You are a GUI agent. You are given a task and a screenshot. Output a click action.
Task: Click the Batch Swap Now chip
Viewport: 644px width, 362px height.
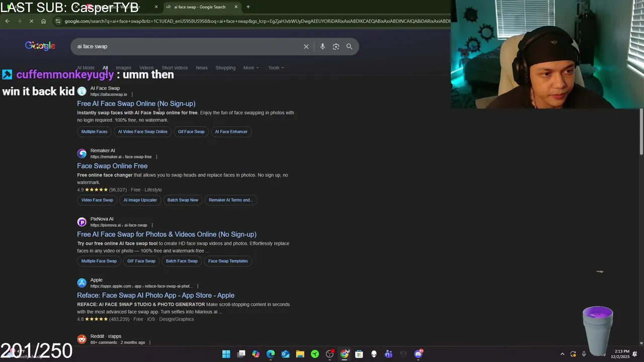click(183, 200)
